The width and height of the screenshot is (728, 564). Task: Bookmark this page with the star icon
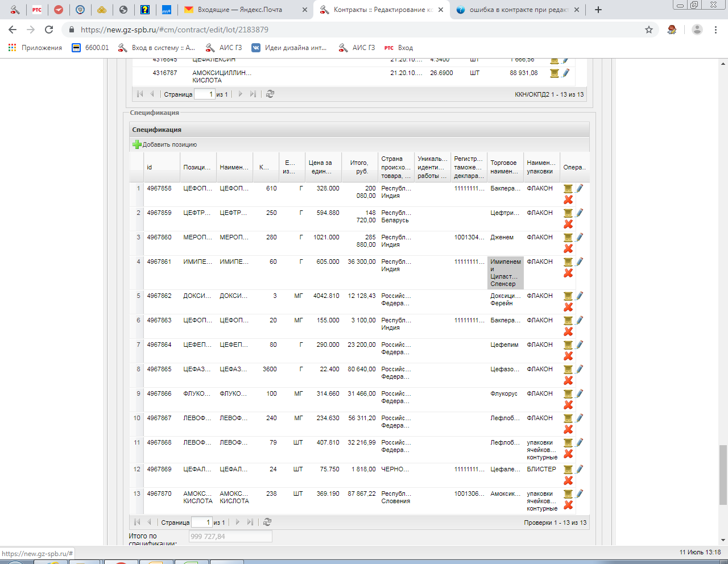pyautogui.click(x=649, y=30)
